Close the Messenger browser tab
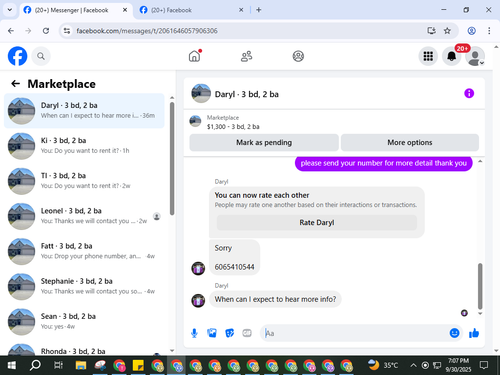The width and height of the screenshot is (500, 375). [125, 10]
